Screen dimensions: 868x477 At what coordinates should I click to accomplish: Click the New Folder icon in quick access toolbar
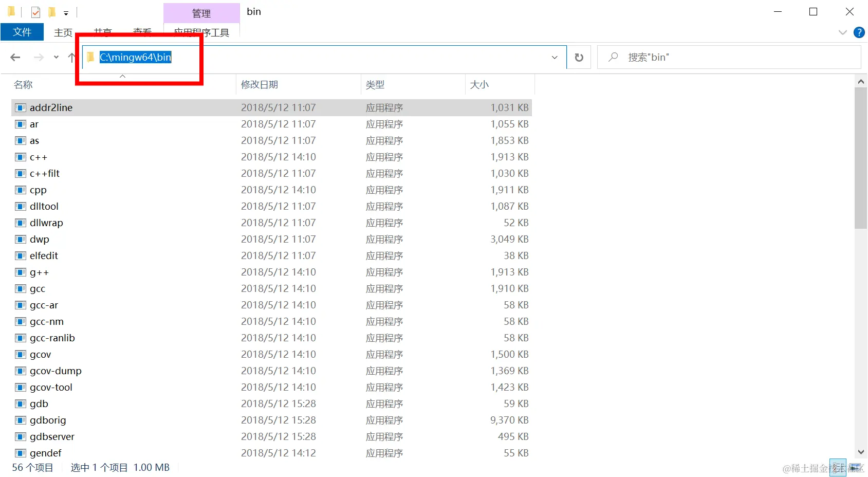pos(52,11)
